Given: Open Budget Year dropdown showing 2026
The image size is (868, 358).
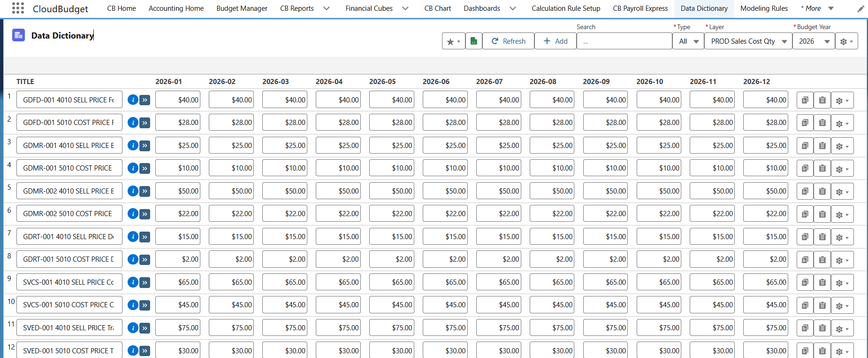Looking at the screenshot, I should click(814, 41).
